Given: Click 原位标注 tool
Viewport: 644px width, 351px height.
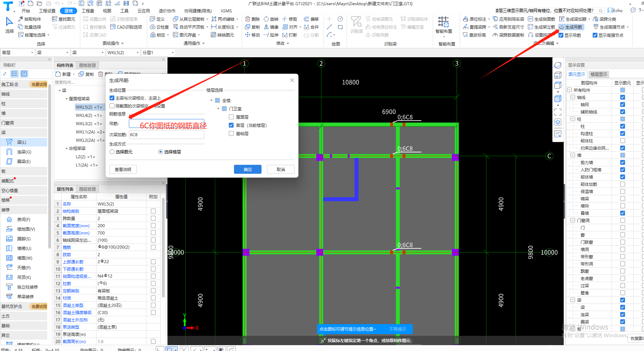Looking at the screenshot, I should coord(474,19).
